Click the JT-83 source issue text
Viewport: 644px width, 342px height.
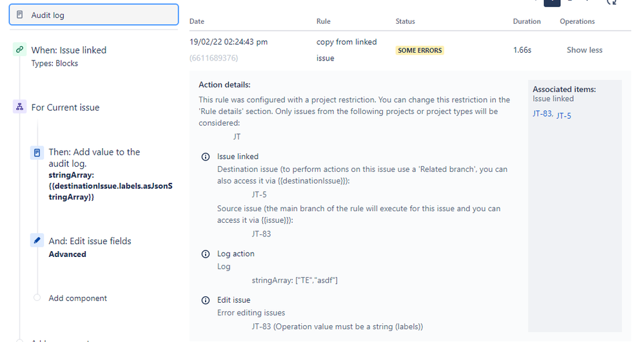pos(261,234)
